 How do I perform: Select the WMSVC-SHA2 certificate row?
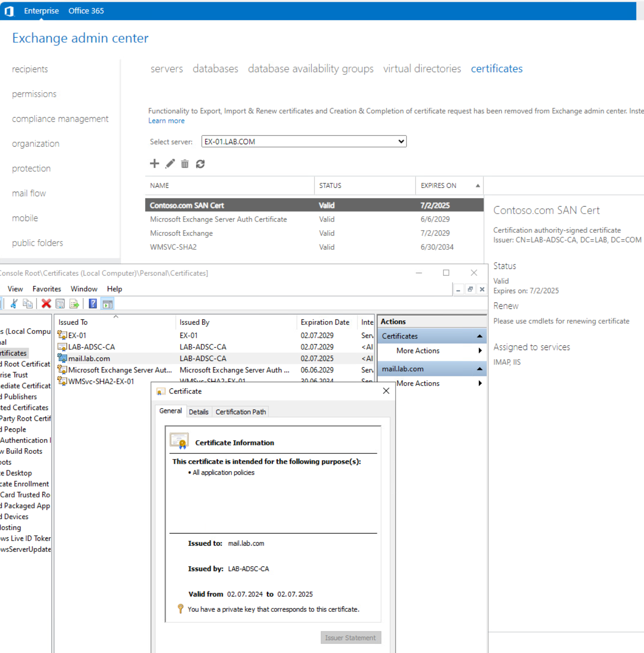point(314,247)
